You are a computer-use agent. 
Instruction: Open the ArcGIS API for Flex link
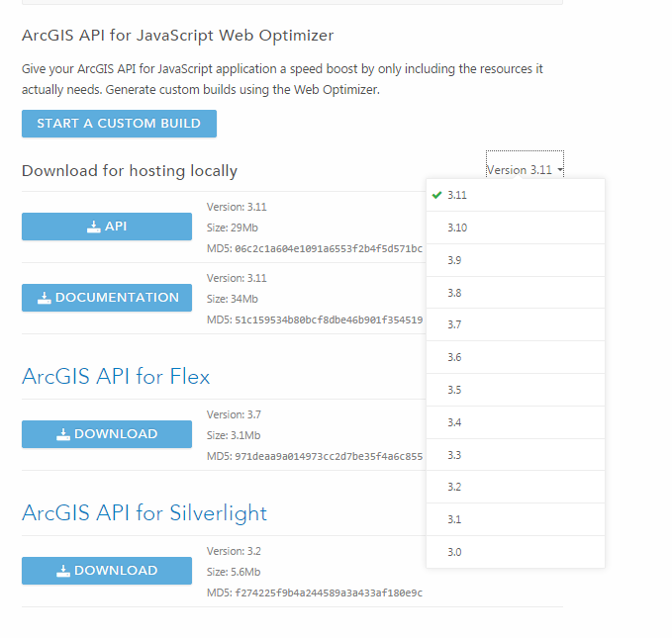pos(116,377)
